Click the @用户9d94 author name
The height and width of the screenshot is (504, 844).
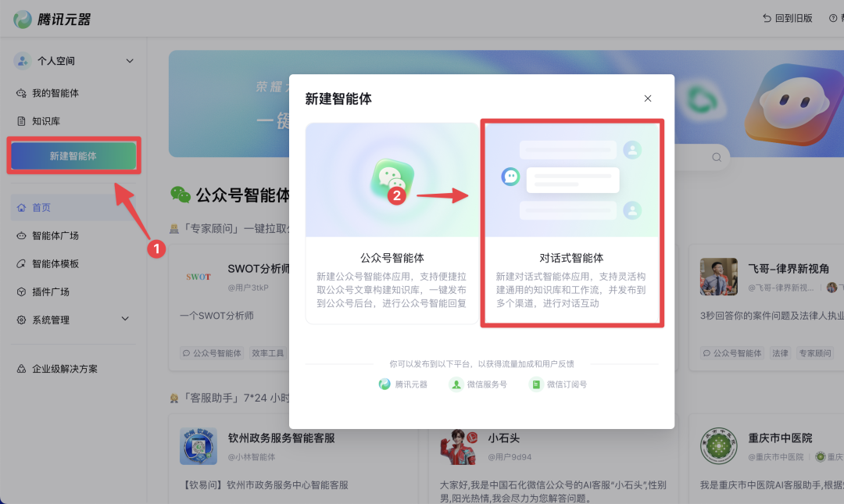[510, 457]
